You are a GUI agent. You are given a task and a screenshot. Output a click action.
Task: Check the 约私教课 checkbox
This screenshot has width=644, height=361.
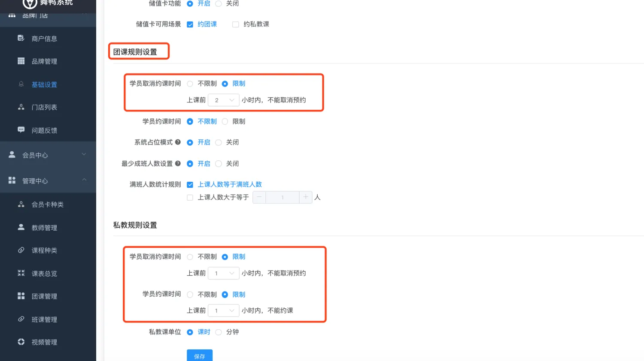pos(235,24)
